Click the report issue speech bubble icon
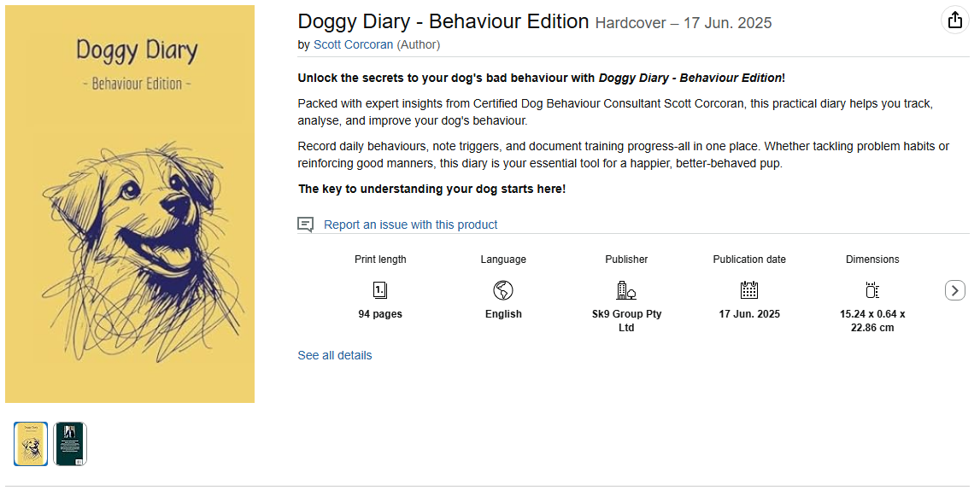 click(x=305, y=225)
